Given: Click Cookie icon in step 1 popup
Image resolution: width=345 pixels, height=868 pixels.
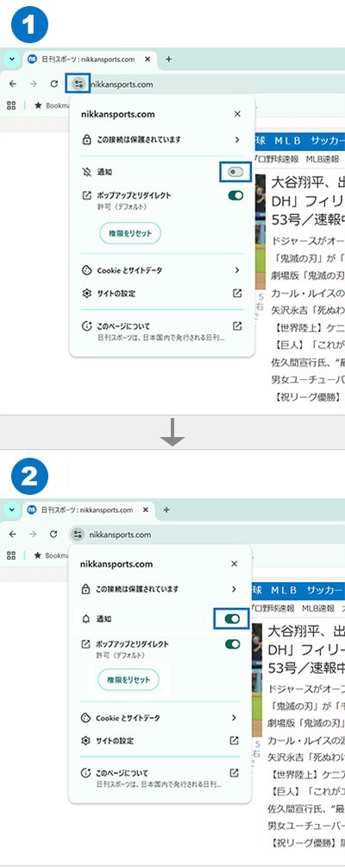Looking at the screenshot, I should tap(86, 270).
